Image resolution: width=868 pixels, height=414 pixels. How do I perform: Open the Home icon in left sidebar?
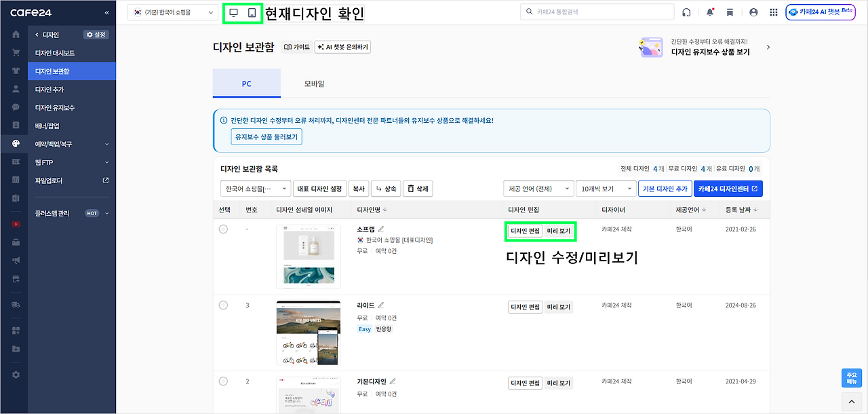pyautogui.click(x=16, y=35)
